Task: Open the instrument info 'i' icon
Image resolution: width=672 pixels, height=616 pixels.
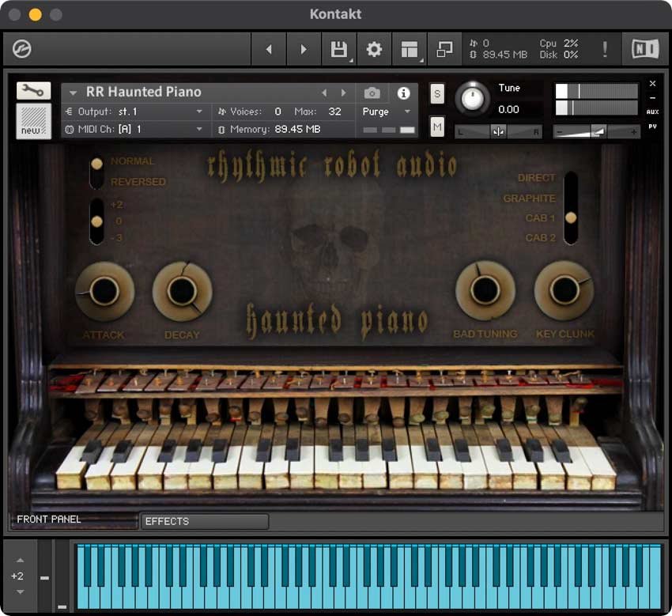Action: point(403,93)
